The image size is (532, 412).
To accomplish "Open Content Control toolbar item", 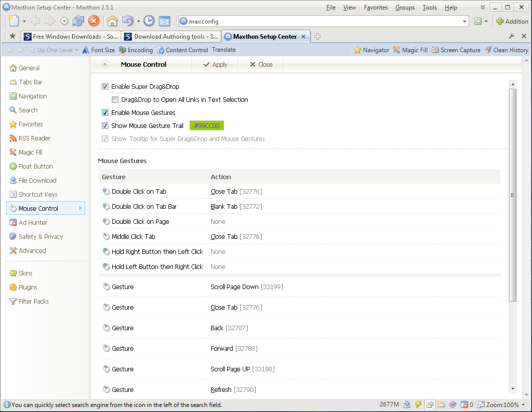I will coord(182,50).
